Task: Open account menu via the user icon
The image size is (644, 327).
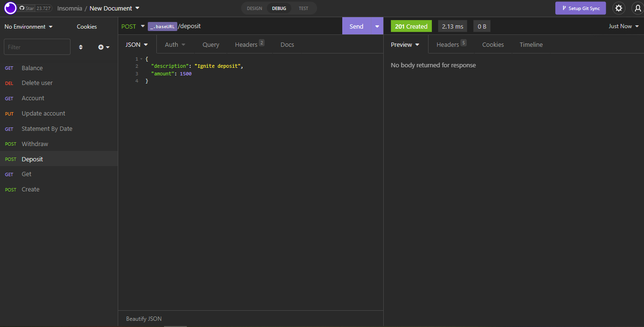Action: pyautogui.click(x=637, y=8)
